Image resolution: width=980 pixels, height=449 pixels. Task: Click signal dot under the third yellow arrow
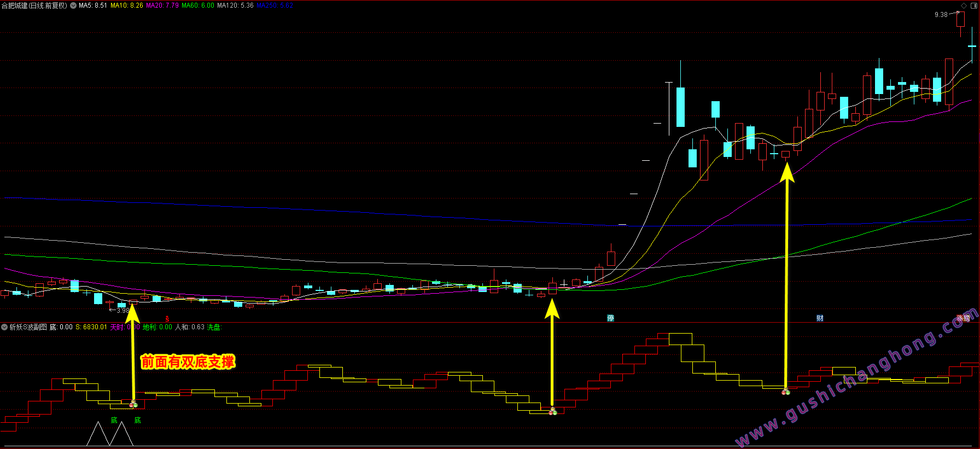[786, 392]
